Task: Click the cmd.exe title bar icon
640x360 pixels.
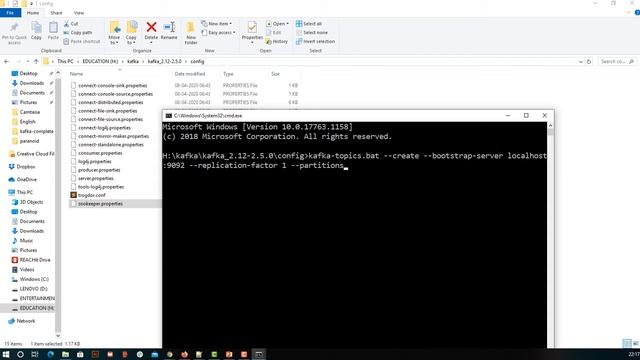Action: pos(169,116)
